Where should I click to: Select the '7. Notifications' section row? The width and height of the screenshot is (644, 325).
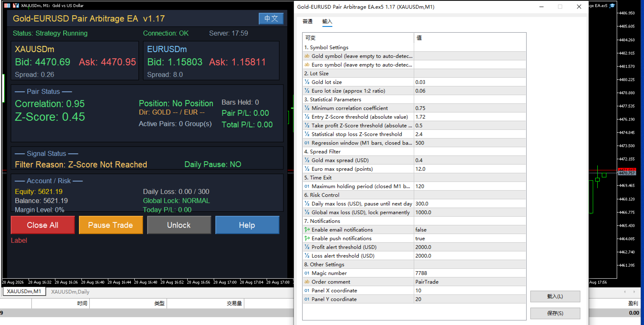coord(414,221)
